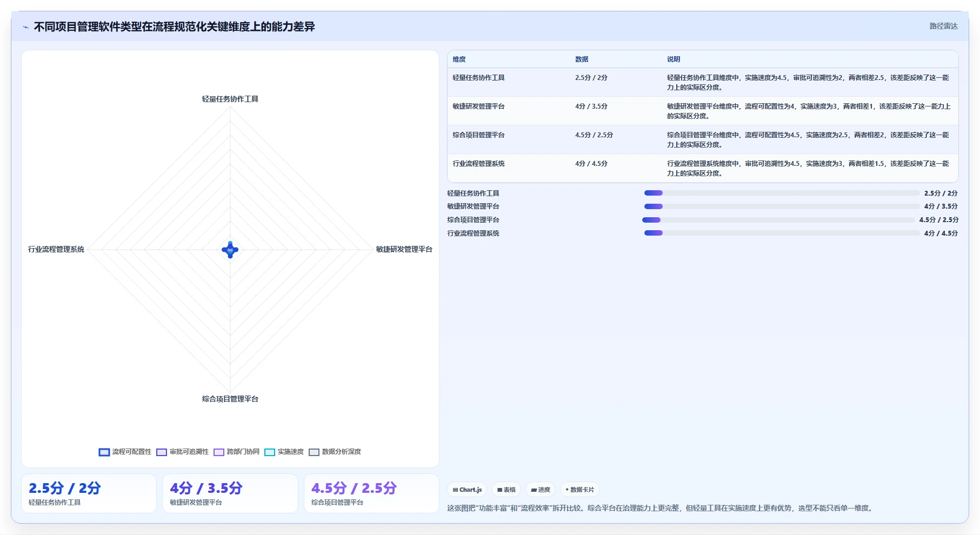Viewport: 980px width, 535px height.
Task: Click the 维度 column header
Action: click(x=459, y=59)
